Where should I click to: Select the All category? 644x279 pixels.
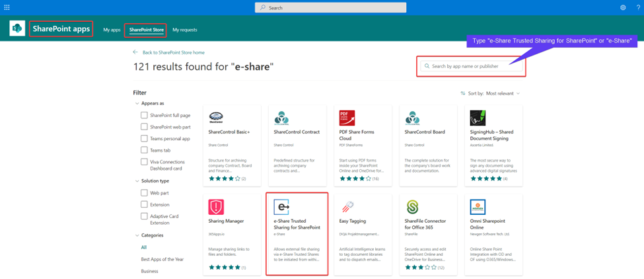coord(144,247)
